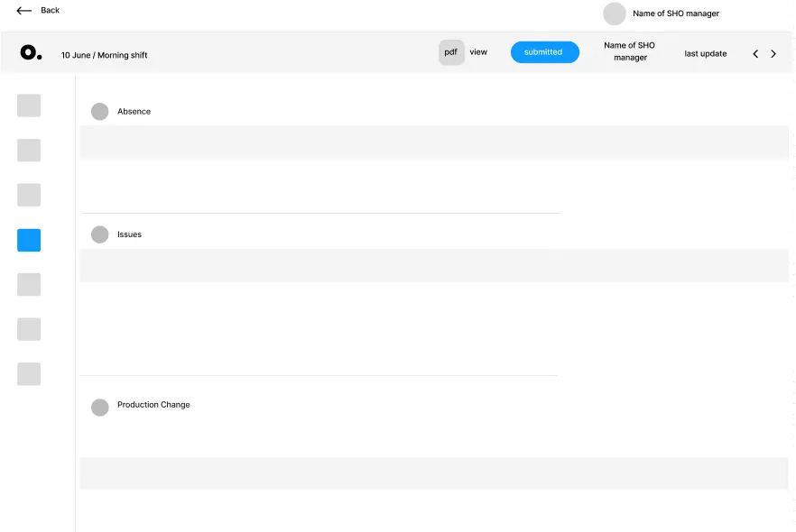796x532 pixels.
Task: Select the pdf button
Action: tap(451, 52)
